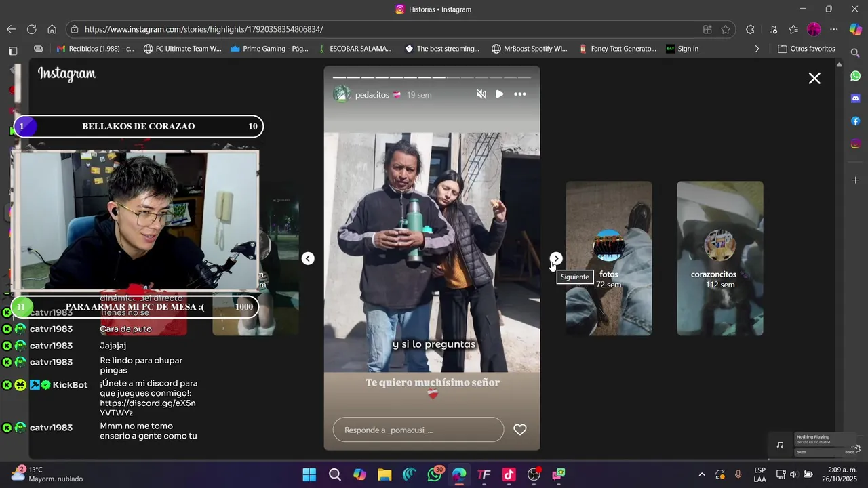
Task: Mute or unmute the story audio
Action: click(x=481, y=94)
